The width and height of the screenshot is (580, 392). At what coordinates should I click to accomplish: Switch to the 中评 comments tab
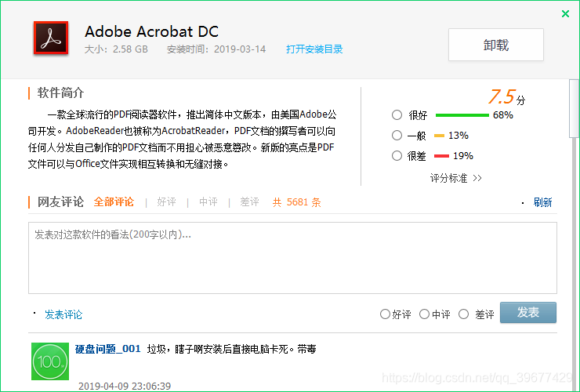pos(208,201)
